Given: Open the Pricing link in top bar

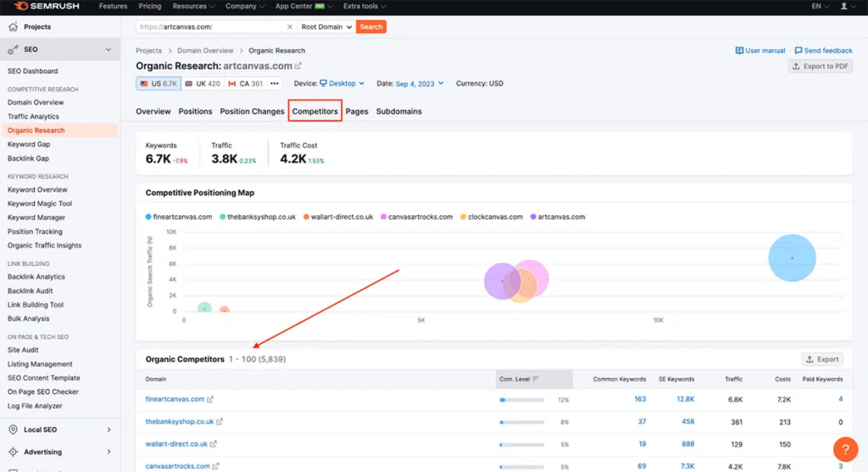Looking at the screenshot, I should point(149,6).
